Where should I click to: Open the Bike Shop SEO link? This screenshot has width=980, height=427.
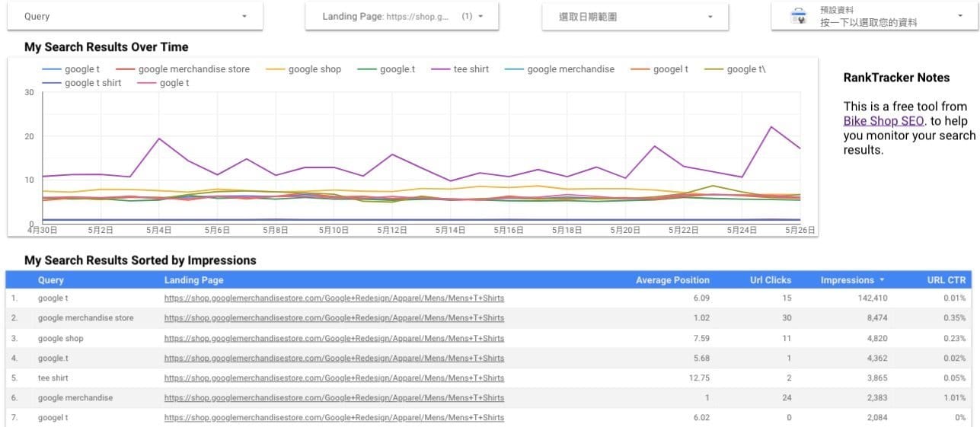883,120
